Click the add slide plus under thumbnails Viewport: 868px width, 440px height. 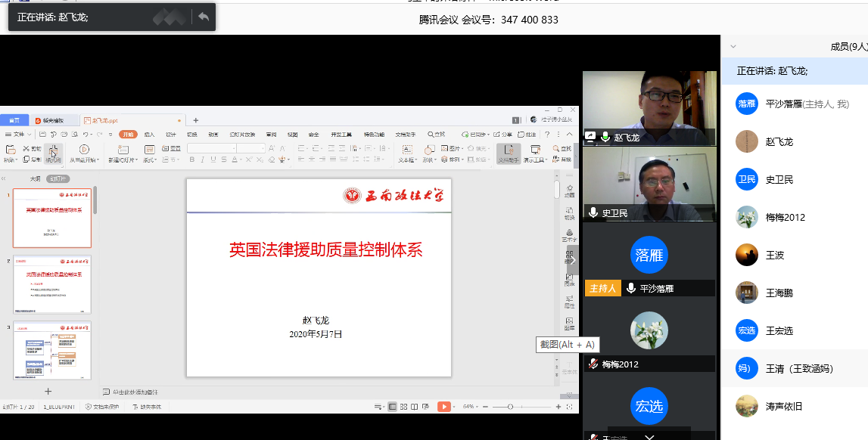point(48,392)
